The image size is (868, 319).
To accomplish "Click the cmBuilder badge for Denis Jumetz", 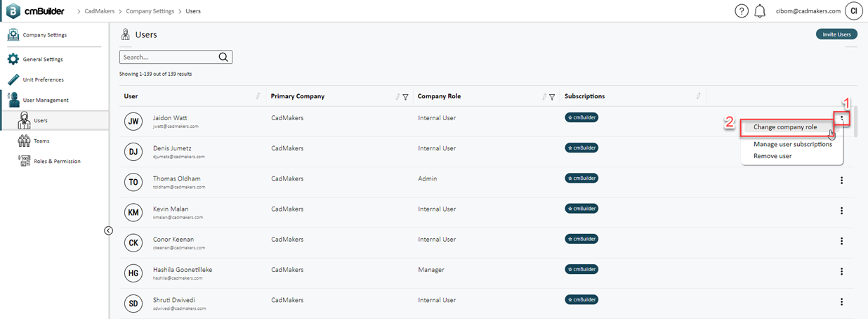I will [x=581, y=148].
